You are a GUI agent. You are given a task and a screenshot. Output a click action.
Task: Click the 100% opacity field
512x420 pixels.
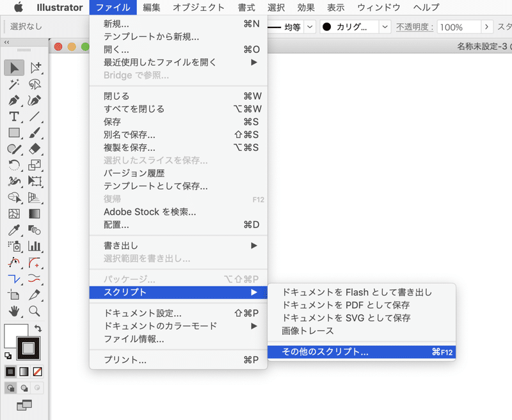coord(459,27)
